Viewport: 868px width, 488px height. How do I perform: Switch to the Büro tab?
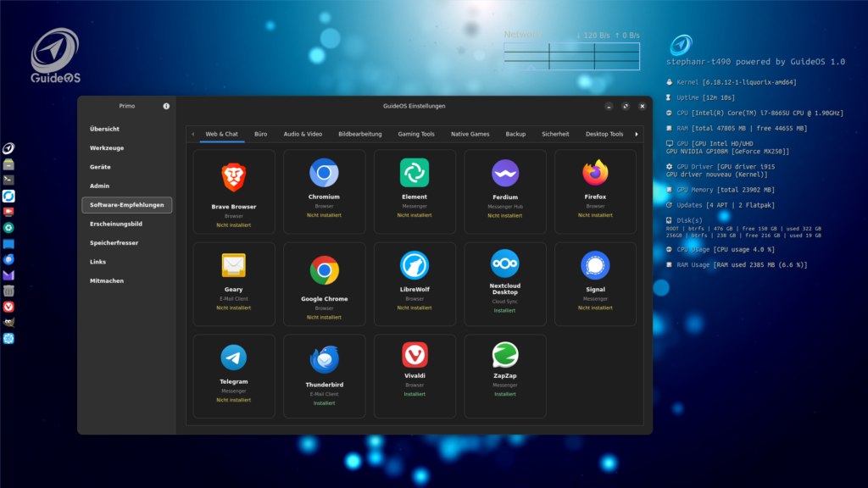[x=261, y=134]
